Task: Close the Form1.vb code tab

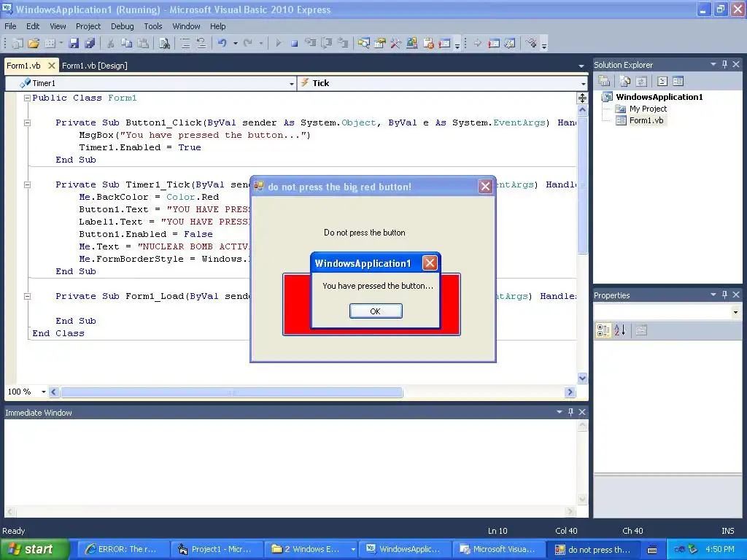Action: coord(52,66)
